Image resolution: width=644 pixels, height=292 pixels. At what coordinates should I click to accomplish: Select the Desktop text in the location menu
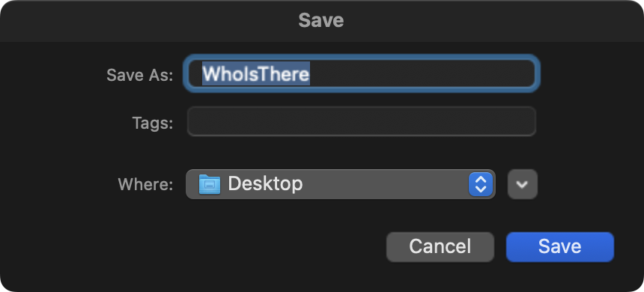(x=265, y=183)
